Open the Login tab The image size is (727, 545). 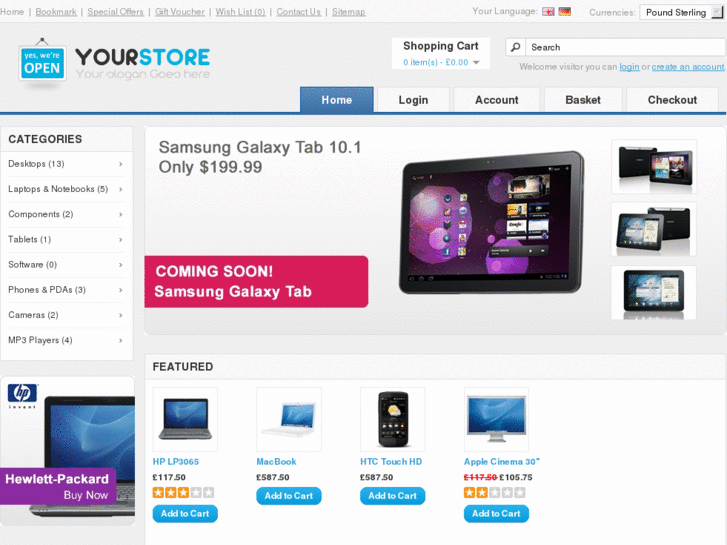pyautogui.click(x=413, y=100)
